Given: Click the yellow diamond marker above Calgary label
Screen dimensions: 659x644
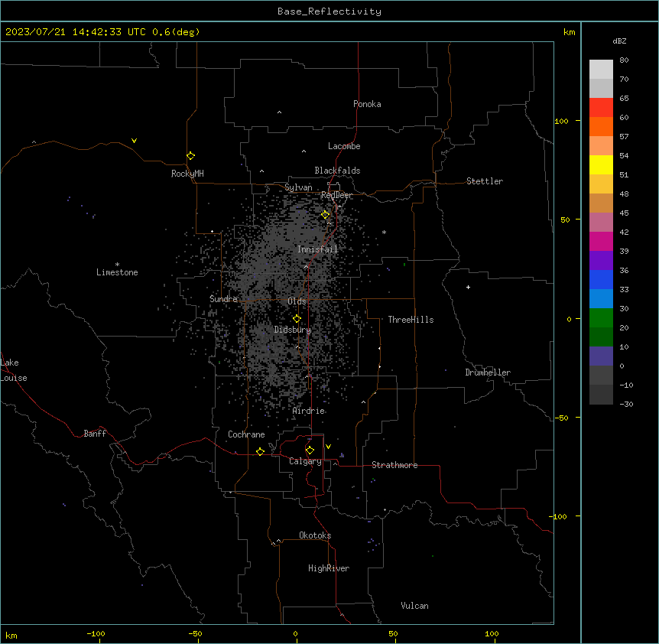Looking at the screenshot, I should point(310,450).
